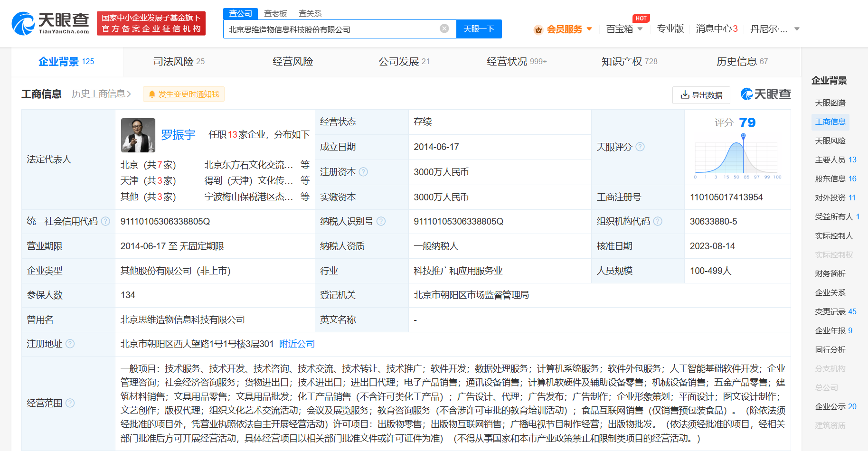Image resolution: width=868 pixels, height=451 pixels.
Task: Go to 企业关系 in sidebar
Action: [830, 292]
